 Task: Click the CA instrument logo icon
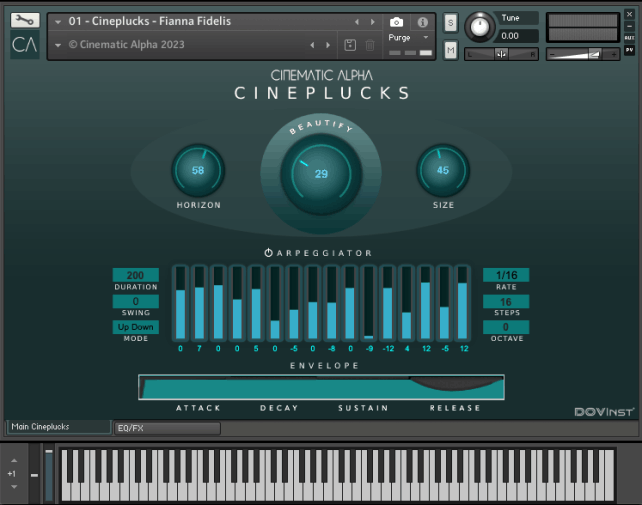(x=25, y=44)
